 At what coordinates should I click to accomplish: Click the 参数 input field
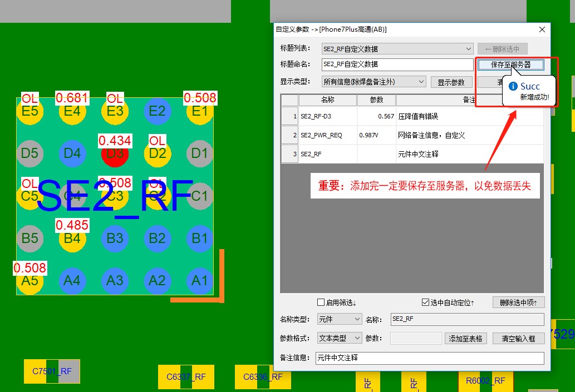click(416, 338)
